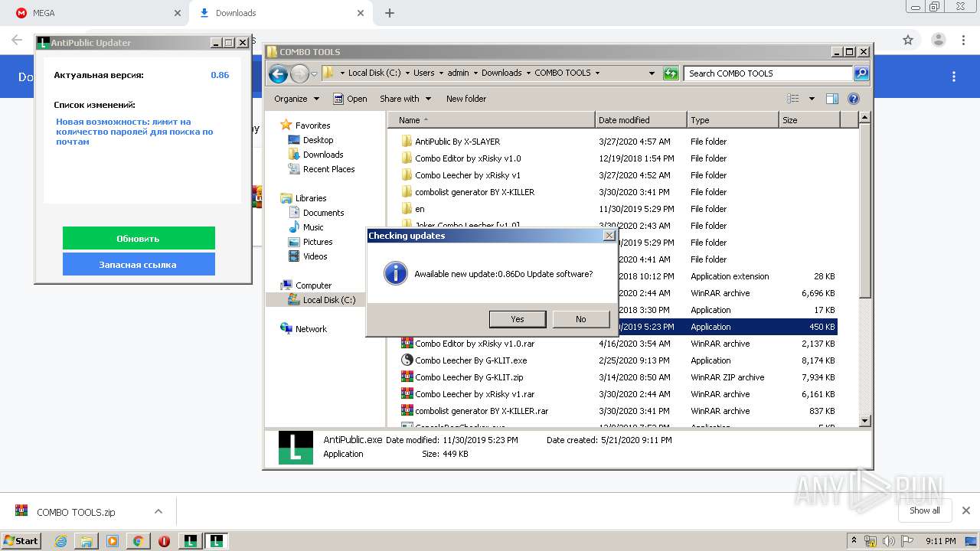Sort by the Size column header
The width and height of the screenshot is (980, 551).
(x=809, y=120)
